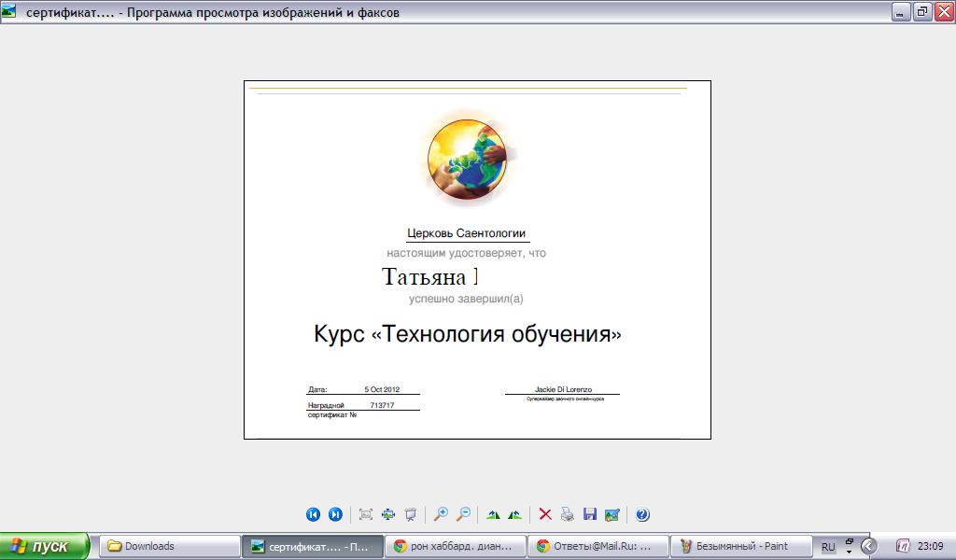The height and width of the screenshot is (560, 956).
Task: Rotate the image counterclockwise
Action: pyautogui.click(x=514, y=514)
